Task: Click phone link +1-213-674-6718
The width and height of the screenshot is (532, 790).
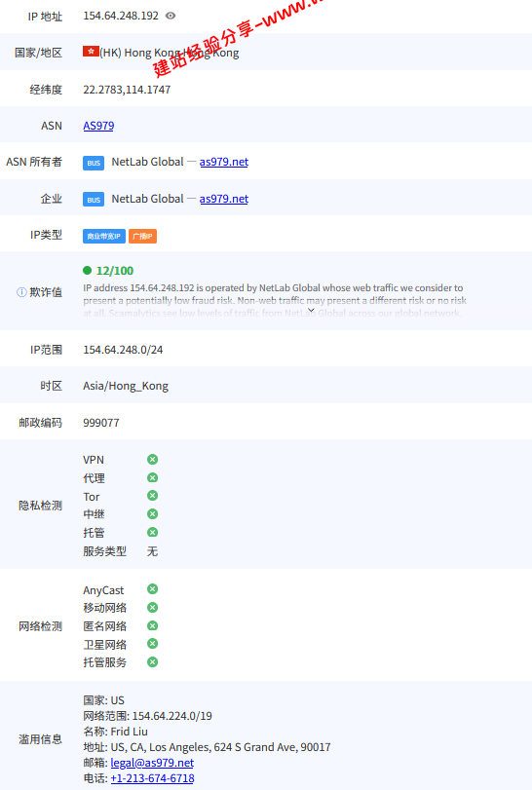Action: coord(153,778)
